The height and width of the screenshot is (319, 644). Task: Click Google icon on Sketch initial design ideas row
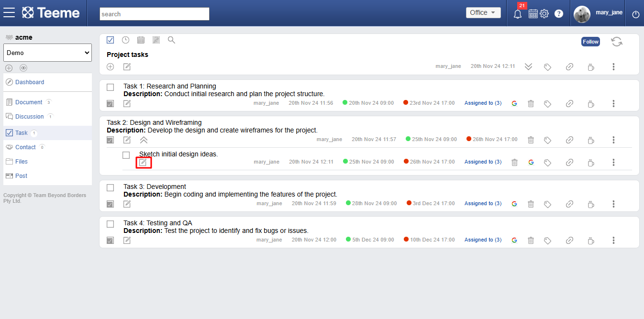click(531, 162)
